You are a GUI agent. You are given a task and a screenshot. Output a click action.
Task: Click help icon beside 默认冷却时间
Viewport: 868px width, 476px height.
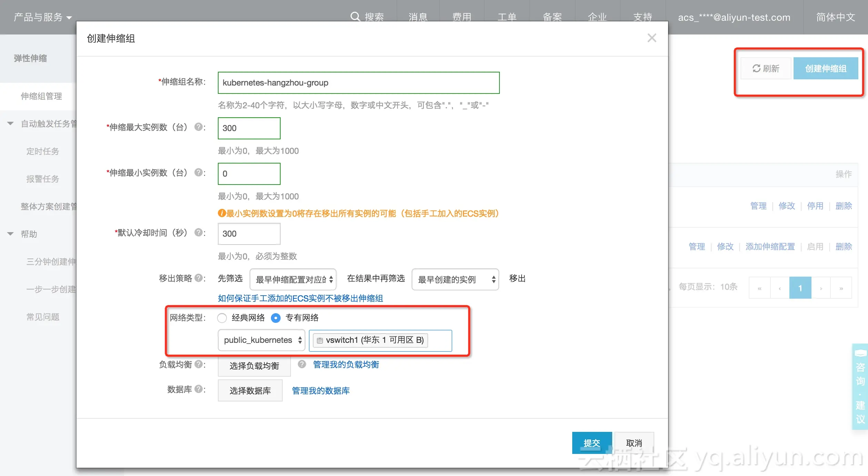pyautogui.click(x=198, y=232)
